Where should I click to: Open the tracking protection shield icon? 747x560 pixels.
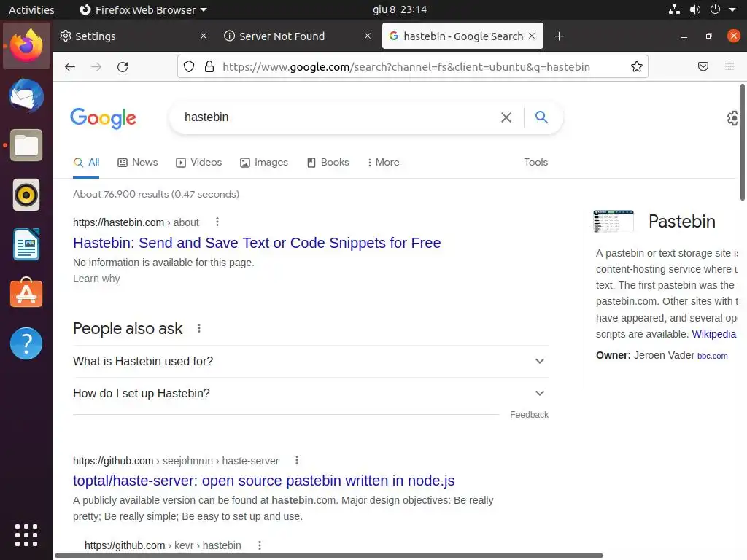click(189, 66)
